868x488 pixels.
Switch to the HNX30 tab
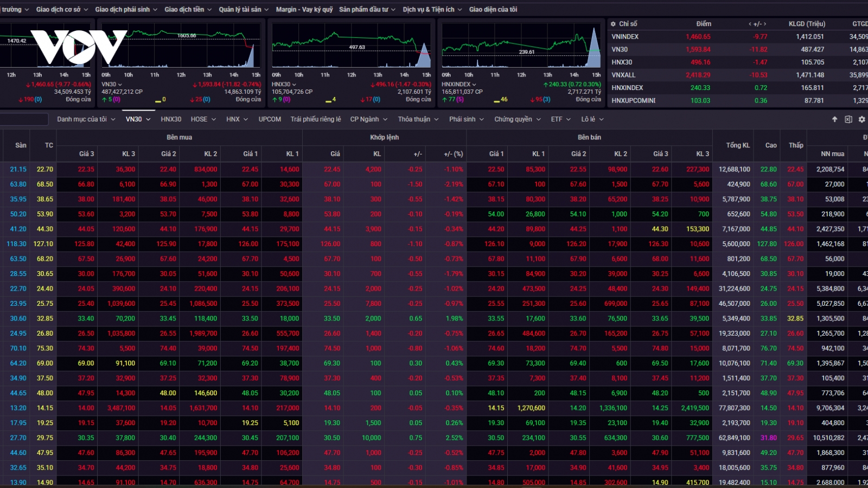coord(171,119)
